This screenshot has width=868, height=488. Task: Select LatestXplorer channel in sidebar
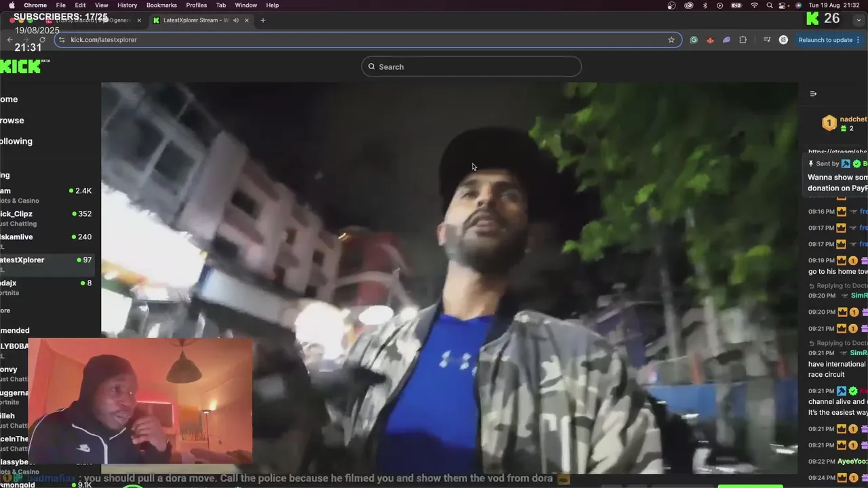point(46,264)
